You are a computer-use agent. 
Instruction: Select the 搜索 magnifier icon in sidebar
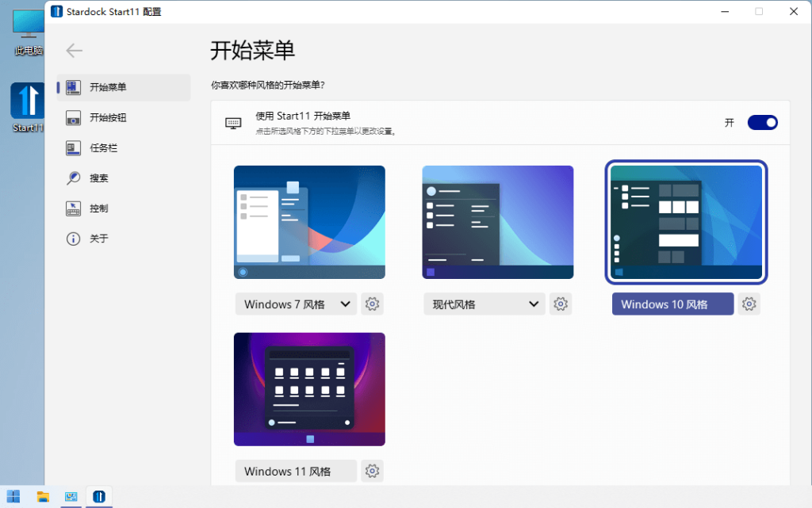(x=73, y=178)
